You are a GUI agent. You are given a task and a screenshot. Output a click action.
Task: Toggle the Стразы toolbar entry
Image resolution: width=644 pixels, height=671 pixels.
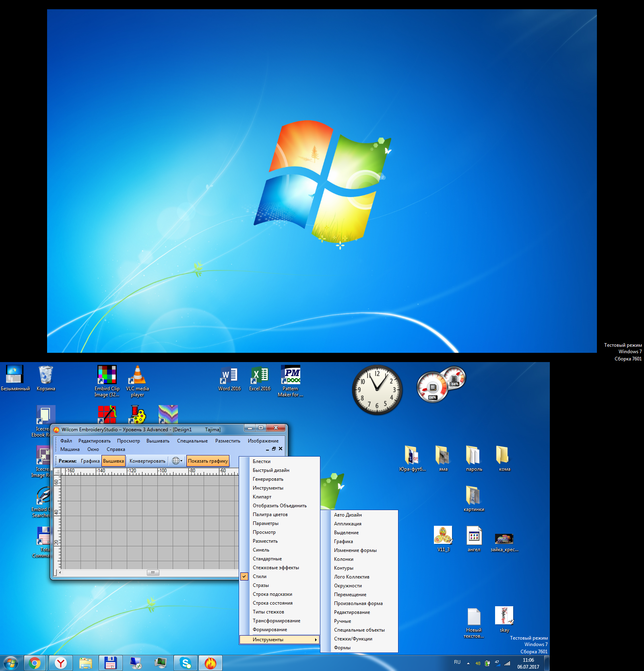pos(280,585)
